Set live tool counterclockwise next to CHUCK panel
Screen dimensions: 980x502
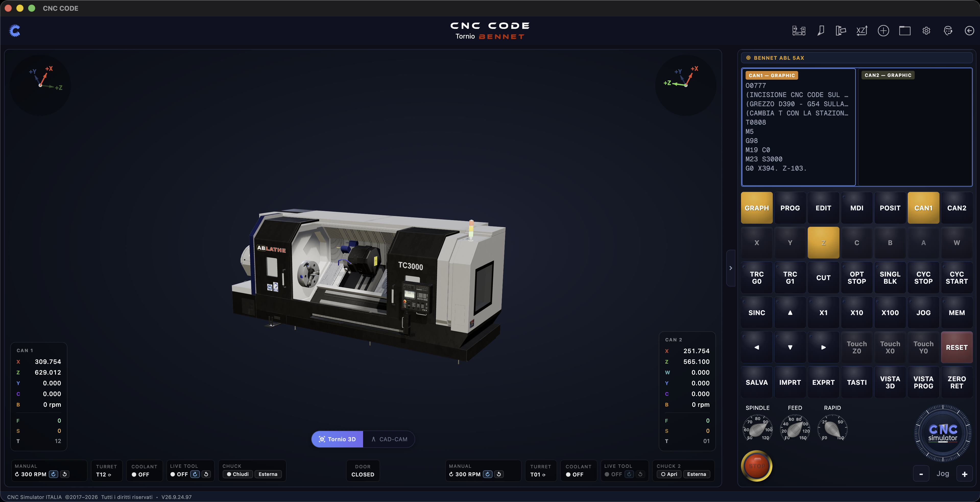click(206, 474)
